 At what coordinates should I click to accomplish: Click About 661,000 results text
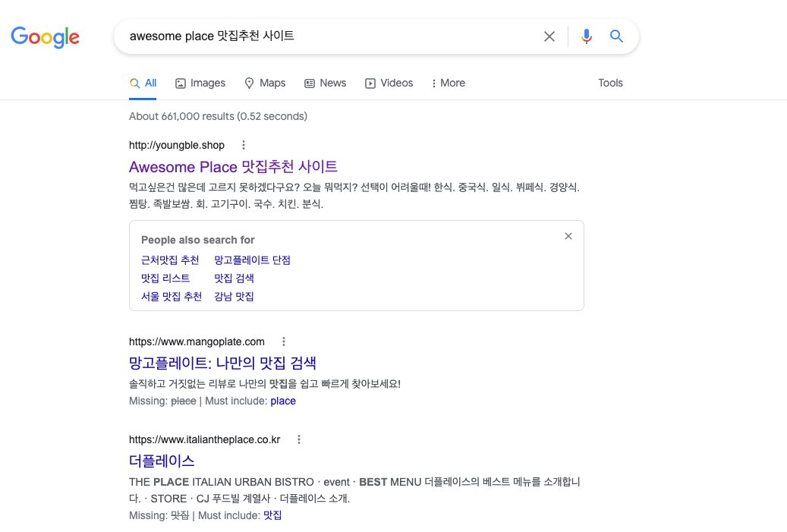218,116
